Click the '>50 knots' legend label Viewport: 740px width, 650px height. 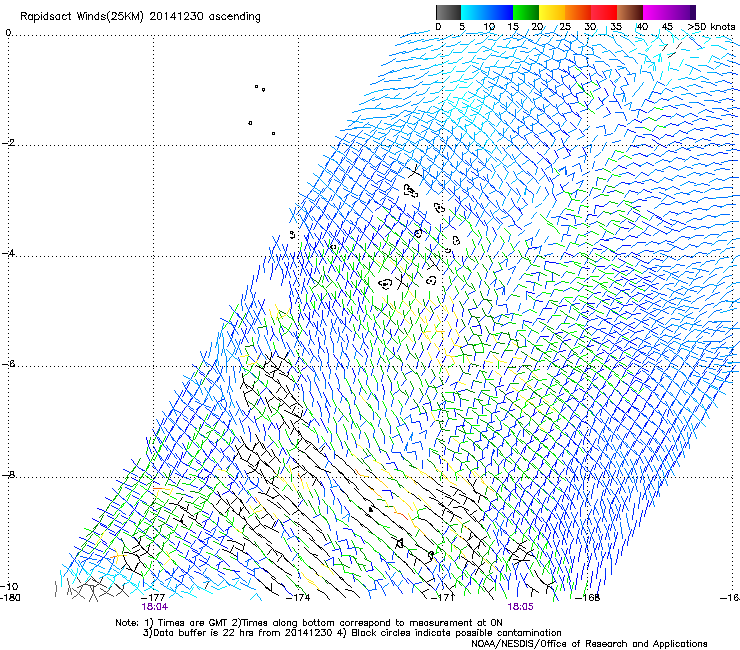711,26
